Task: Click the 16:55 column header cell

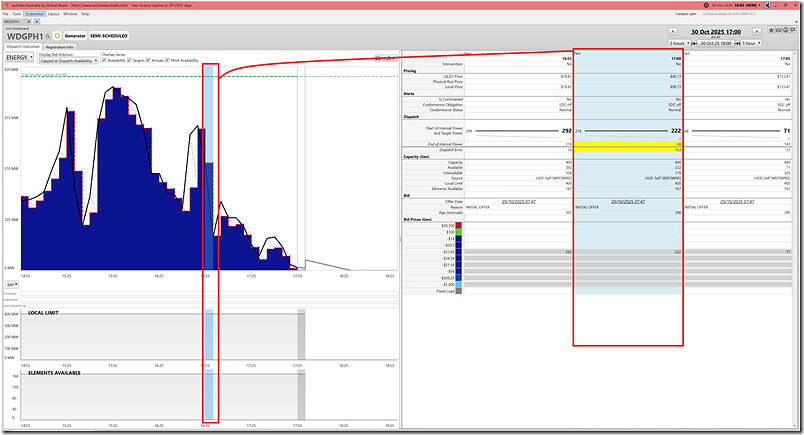Action: click(518, 58)
